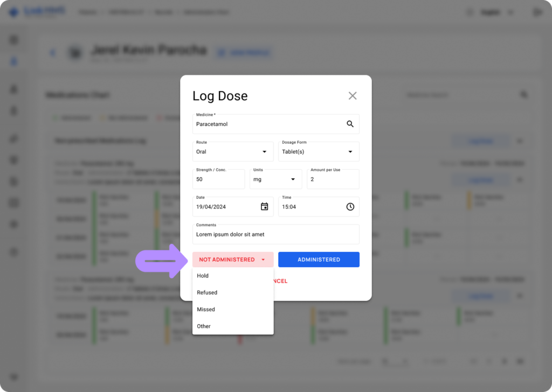552x392 pixels.
Task: Select the Missed option
Action: tap(206, 310)
